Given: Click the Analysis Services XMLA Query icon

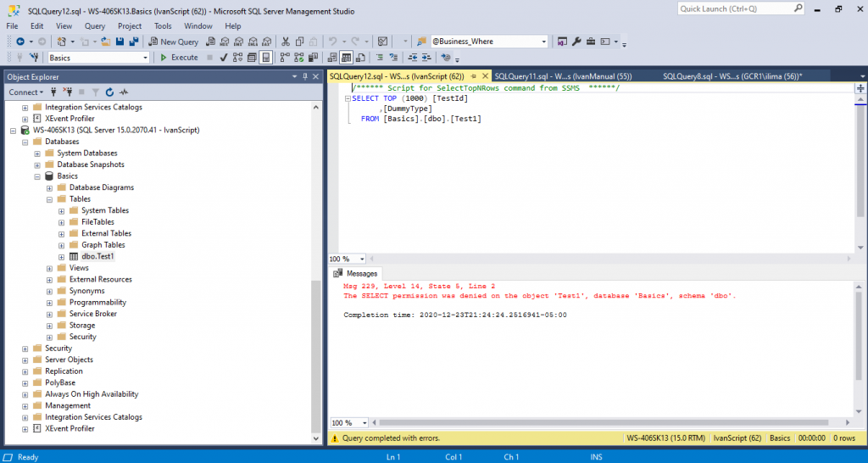Looking at the screenshot, I should click(253, 42).
